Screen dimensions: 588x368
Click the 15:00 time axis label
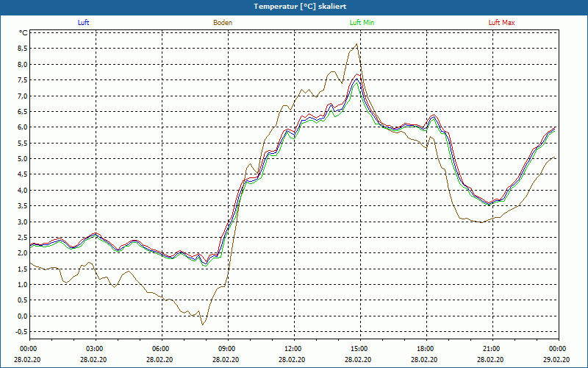point(358,349)
